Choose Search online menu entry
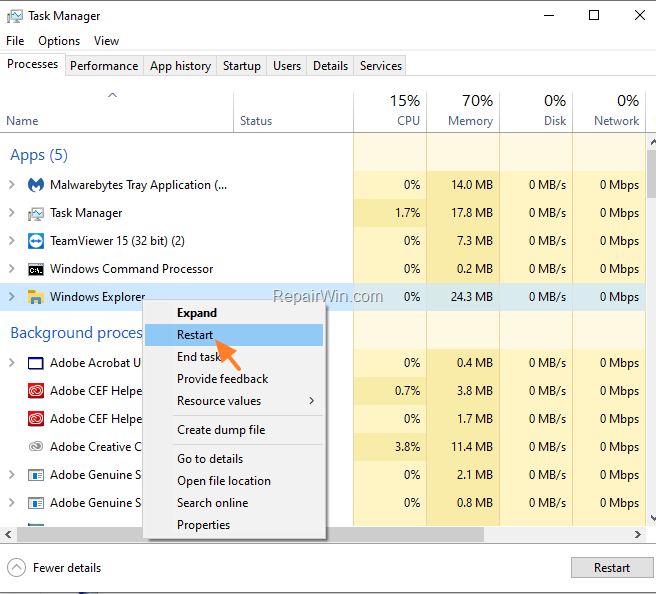 tap(234, 503)
